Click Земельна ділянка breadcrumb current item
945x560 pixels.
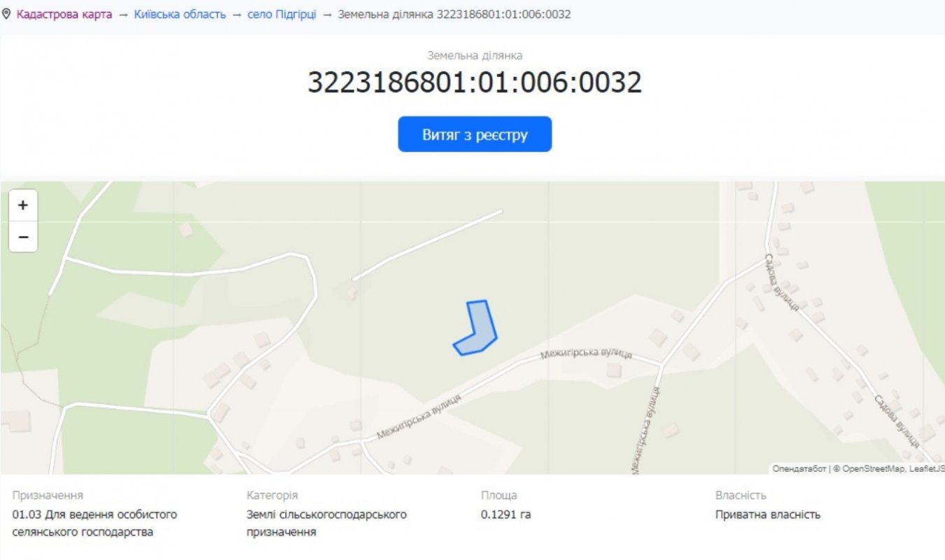(454, 14)
